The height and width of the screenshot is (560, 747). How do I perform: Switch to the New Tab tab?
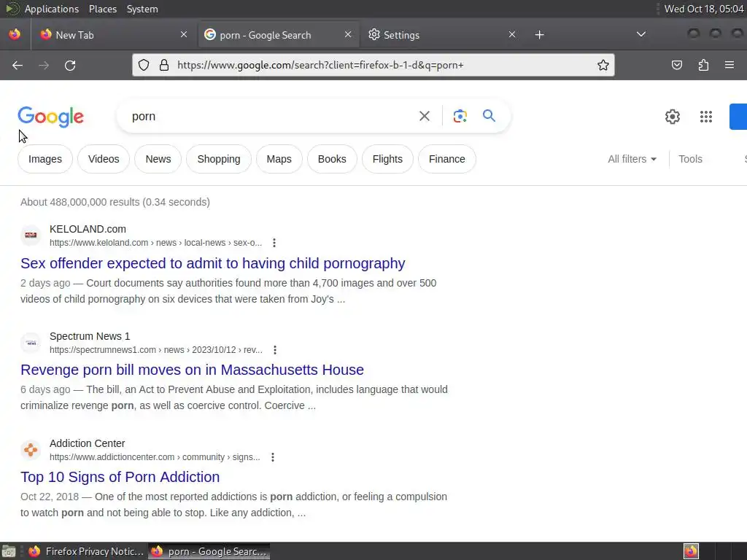[115, 35]
